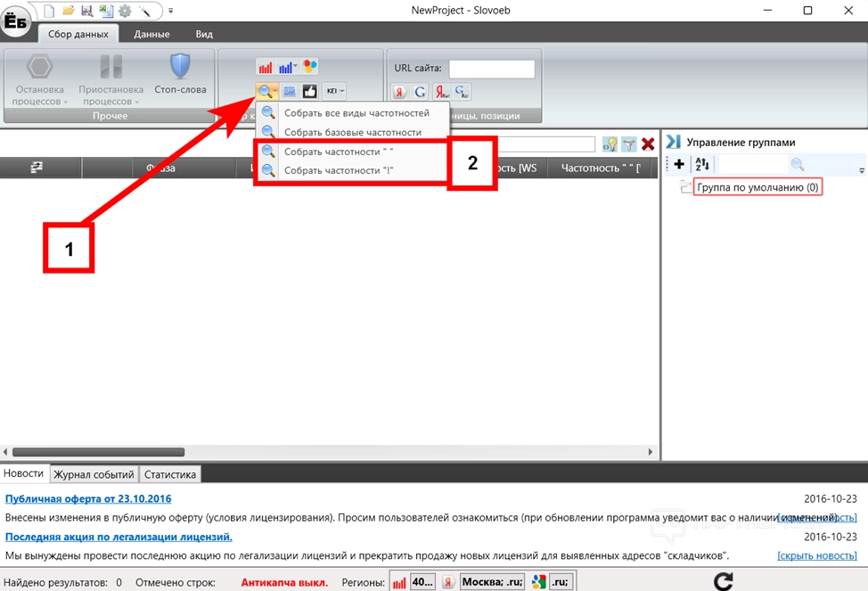
Task: Click the Москва; .ru; region button
Action: tap(492, 581)
